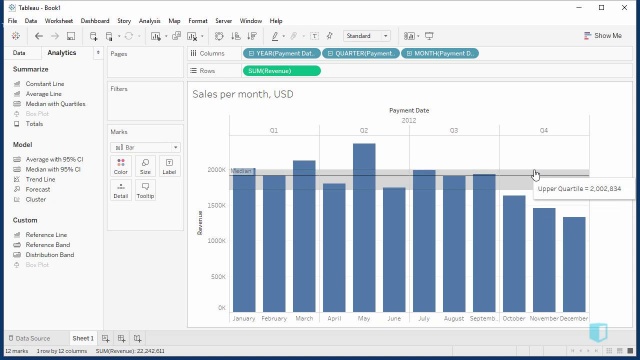Click the Undo back arrow
Image resolution: width=640 pixels, height=360 pixels.
coord(39,36)
